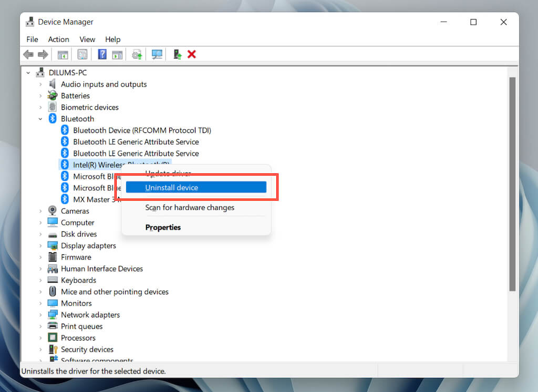Click the Show/Hide Action Pane toolbar icon
The width and height of the screenshot is (538, 392).
pos(117,54)
